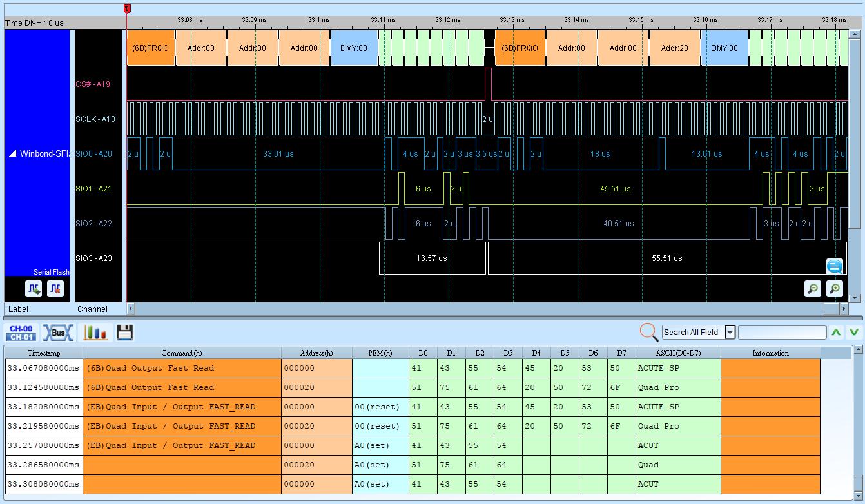The height and width of the screenshot is (504, 865).
Task: Select the row with timestamp 33.257080000ms
Action: (413, 446)
